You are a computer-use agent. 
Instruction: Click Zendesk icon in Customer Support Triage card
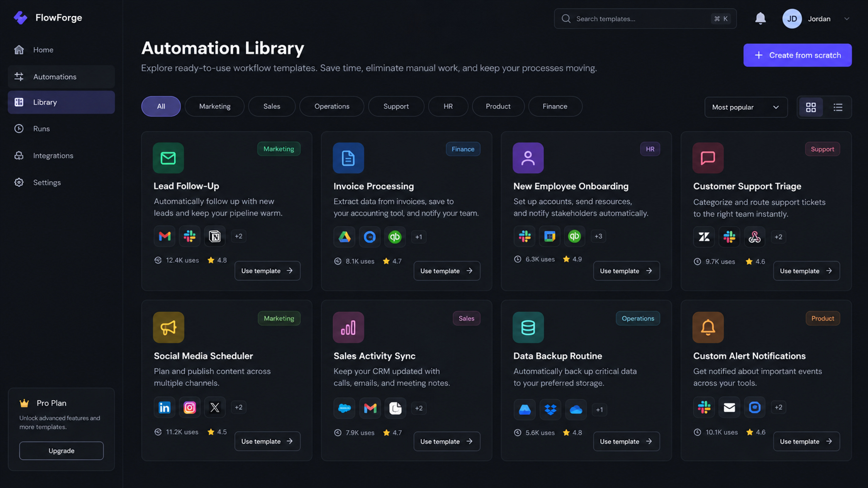pos(704,237)
